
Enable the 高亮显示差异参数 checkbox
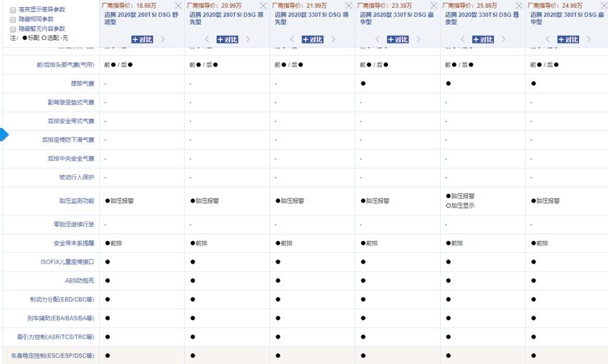[x=13, y=10]
